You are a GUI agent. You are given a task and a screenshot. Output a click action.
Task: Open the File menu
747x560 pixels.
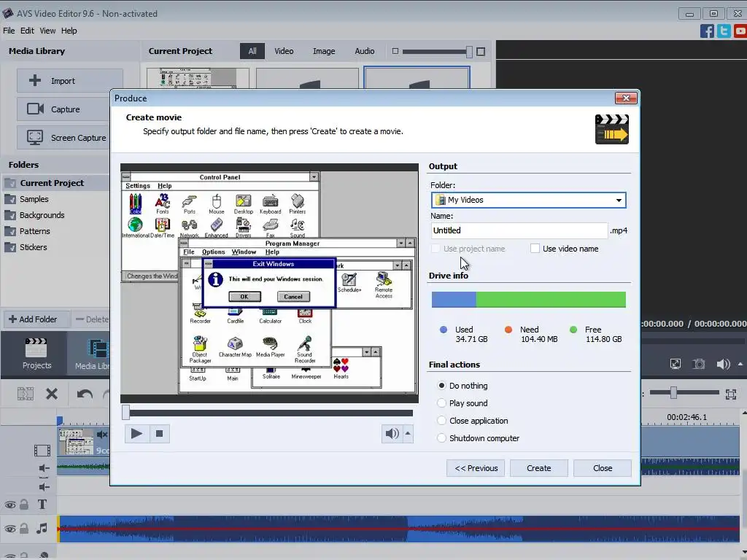pos(9,31)
